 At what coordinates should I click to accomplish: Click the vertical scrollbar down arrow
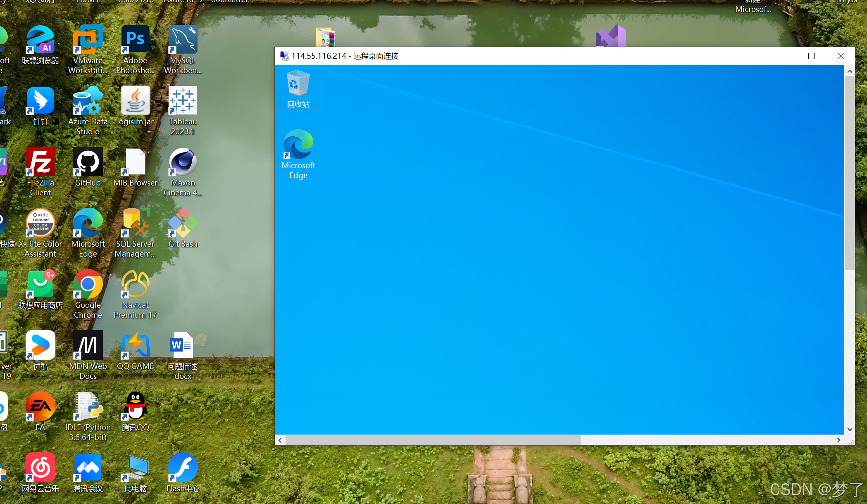(x=850, y=429)
